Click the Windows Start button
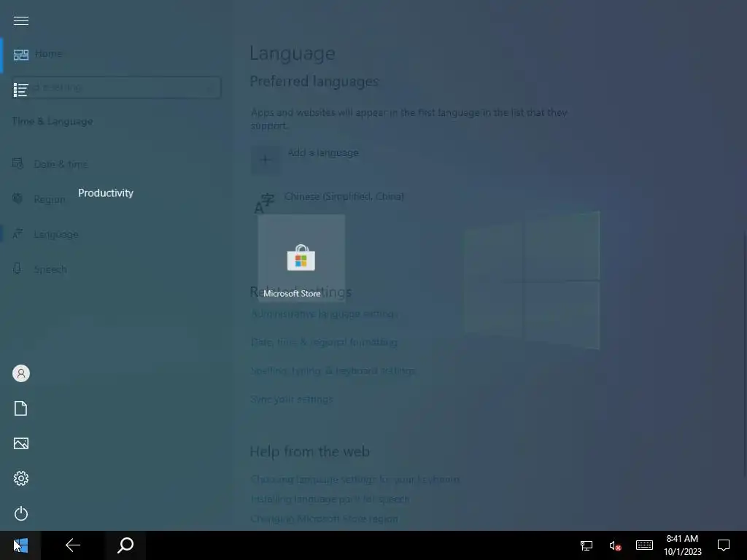This screenshot has width=747, height=560. pos(20,545)
